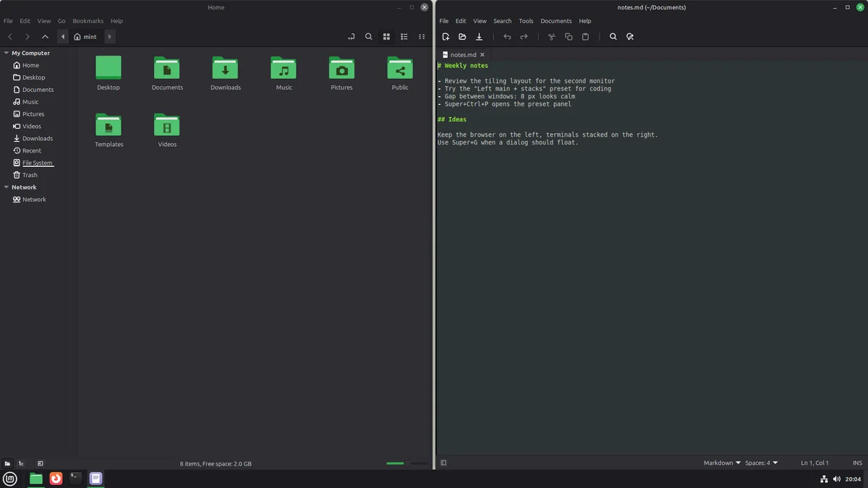Show tree view in file manager sidebar
This screenshot has height=488, width=868.
[21, 463]
